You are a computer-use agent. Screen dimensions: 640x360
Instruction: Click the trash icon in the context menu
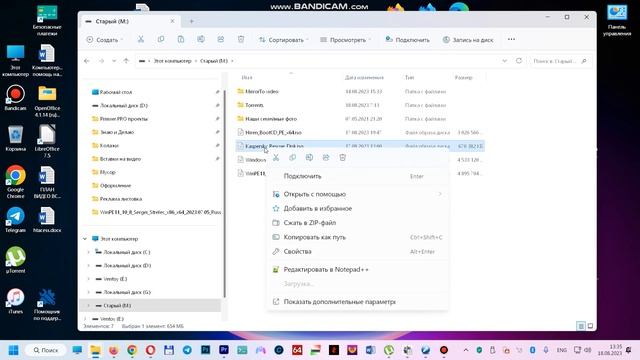coord(342,158)
